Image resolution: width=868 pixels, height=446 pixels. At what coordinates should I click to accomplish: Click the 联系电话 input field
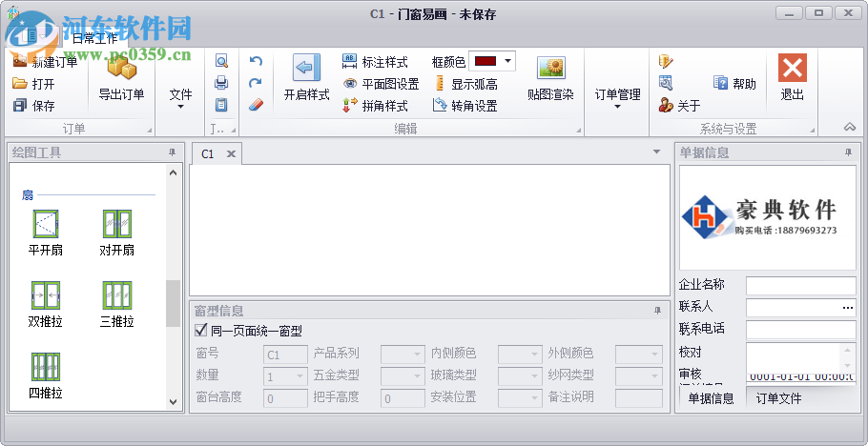click(801, 331)
